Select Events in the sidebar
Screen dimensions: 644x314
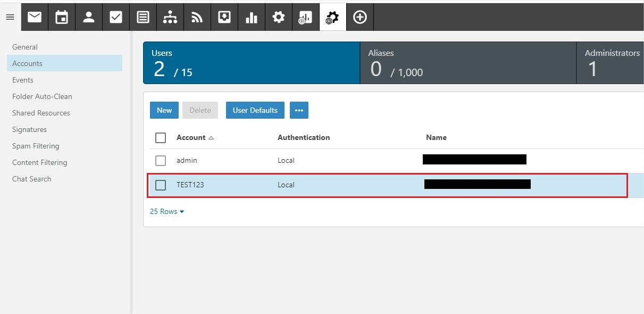click(23, 80)
